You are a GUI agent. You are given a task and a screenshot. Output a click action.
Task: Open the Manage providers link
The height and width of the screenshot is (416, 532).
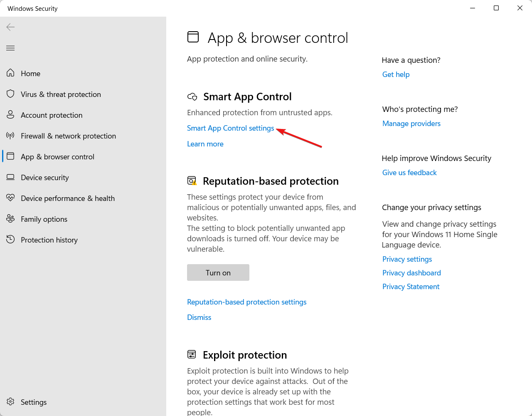point(411,124)
